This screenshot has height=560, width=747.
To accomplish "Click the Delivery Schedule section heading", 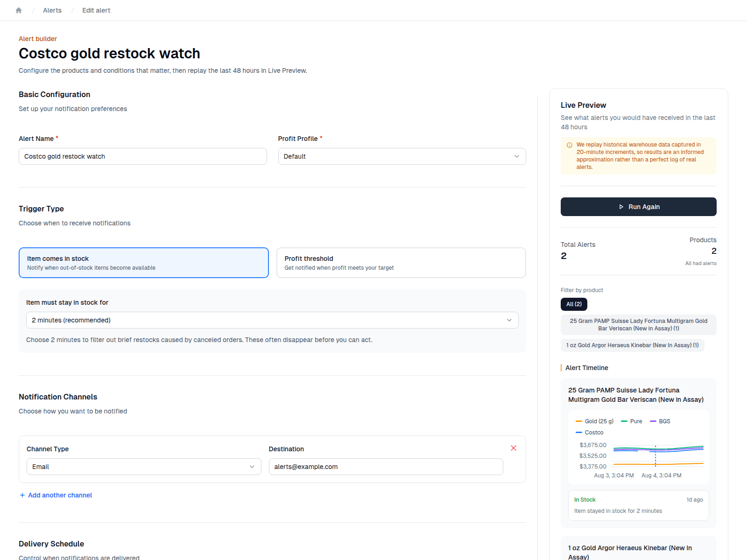I will [51, 544].
